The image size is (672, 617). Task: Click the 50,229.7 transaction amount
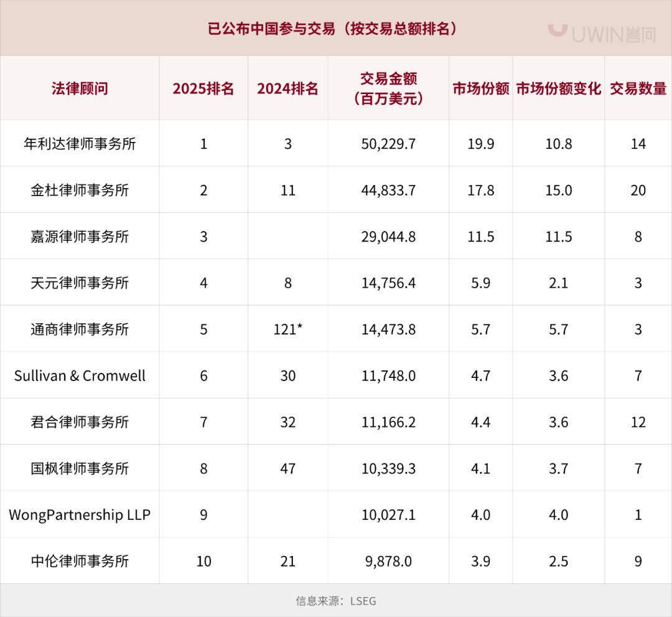[388, 144]
